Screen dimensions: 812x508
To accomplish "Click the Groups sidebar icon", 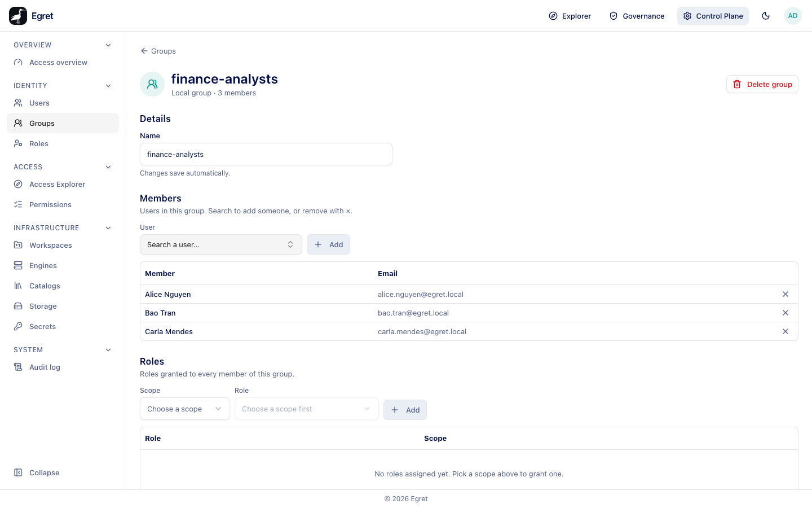I will pyautogui.click(x=18, y=123).
